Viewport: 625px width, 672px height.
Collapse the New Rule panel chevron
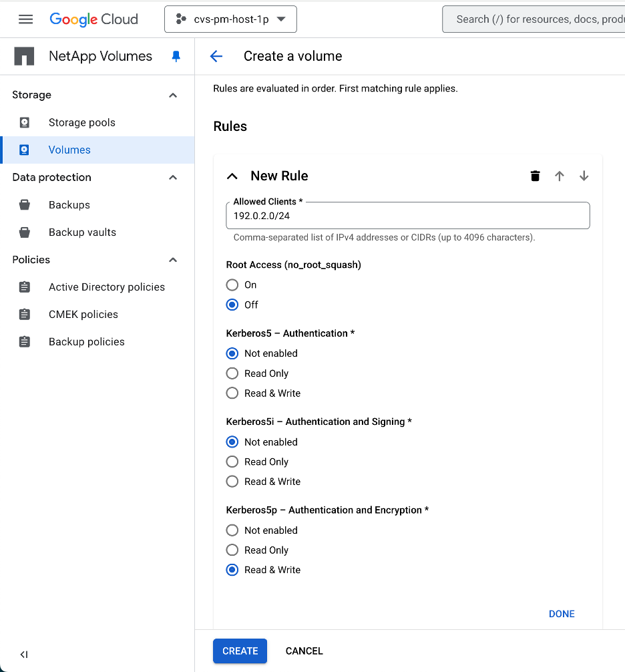(232, 176)
